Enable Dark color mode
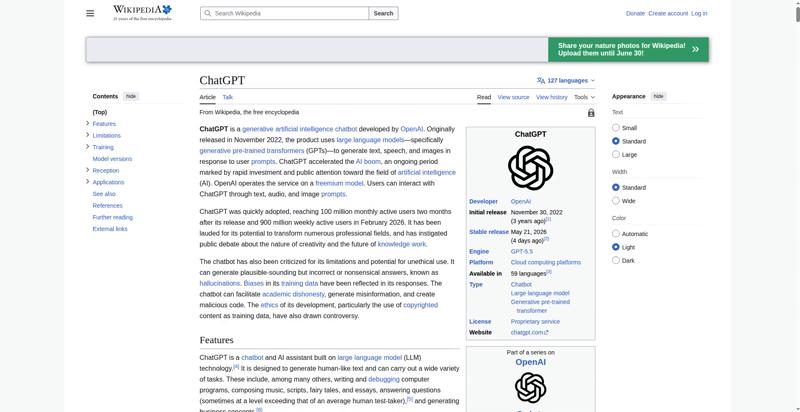The width and height of the screenshot is (800, 412). click(x=615, y=260)
